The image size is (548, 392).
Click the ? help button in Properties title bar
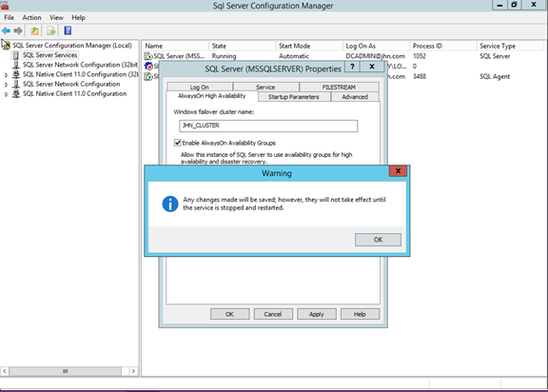352,67
